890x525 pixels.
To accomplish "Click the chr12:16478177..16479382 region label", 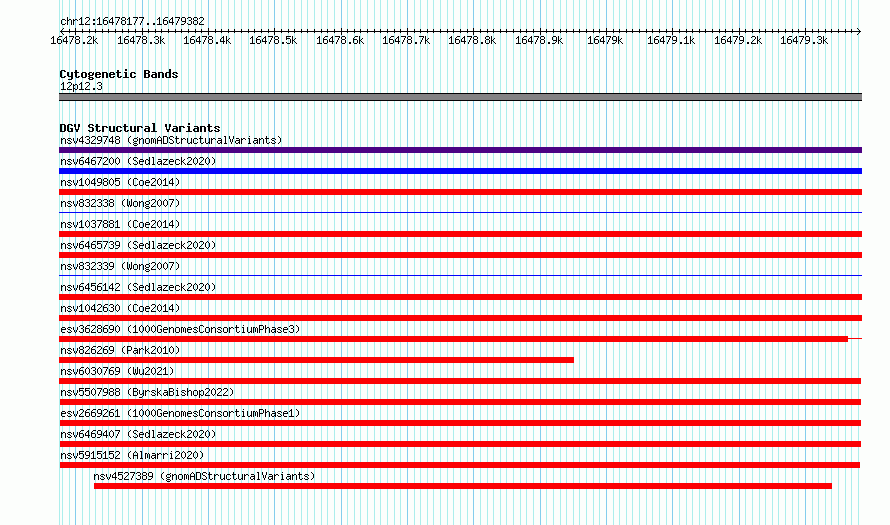I will tap(132, 21).
